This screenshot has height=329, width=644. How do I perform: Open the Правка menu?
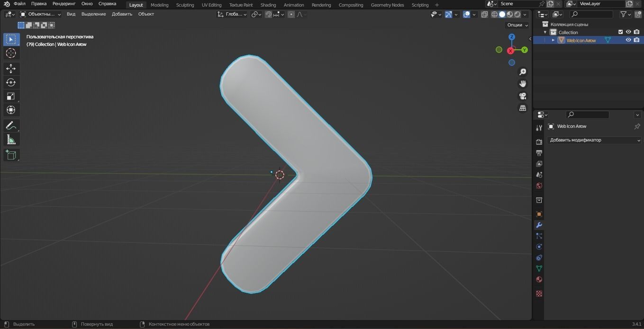pyautogui.click(x=39, y=4)
